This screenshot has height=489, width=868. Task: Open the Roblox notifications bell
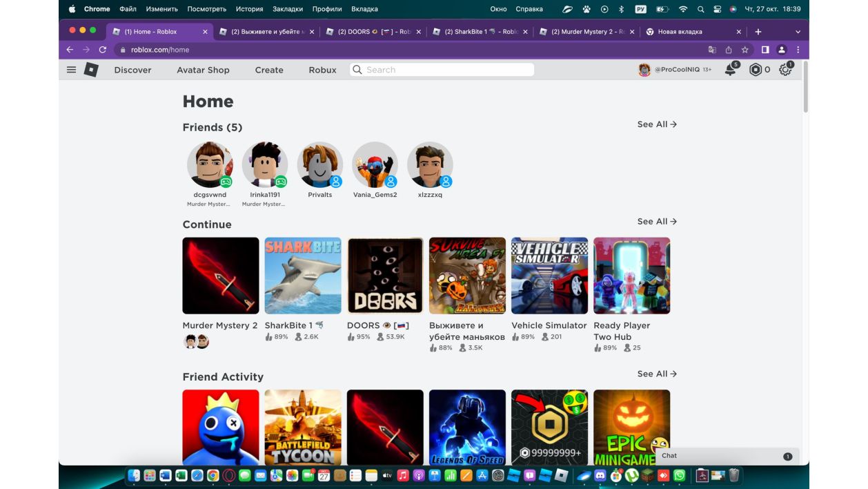730,70
